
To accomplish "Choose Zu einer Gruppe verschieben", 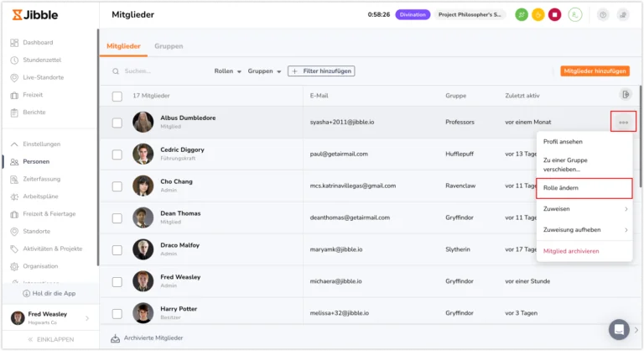I will (x=584, y=165).
